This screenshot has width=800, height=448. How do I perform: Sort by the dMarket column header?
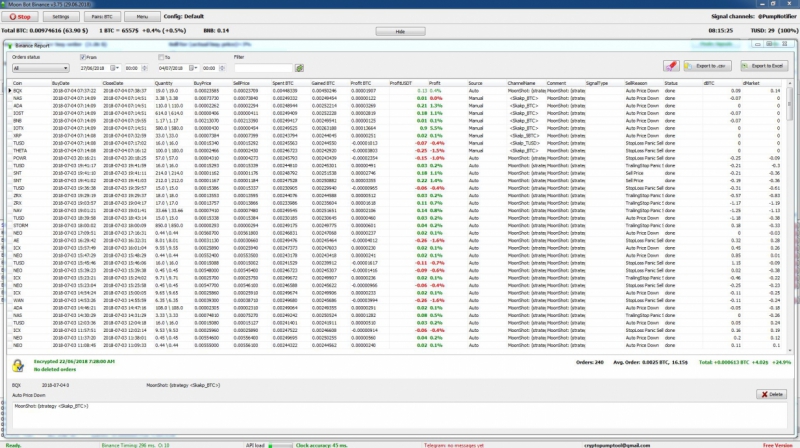click(x=751, y=83)
